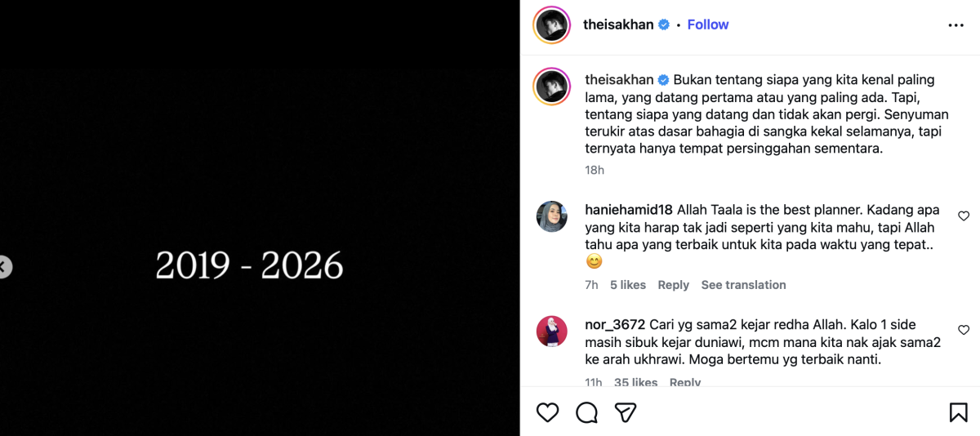Screen dimensions: 980x436
Task: Reply to haniehamid18's comment
Action: pos(674,285)
